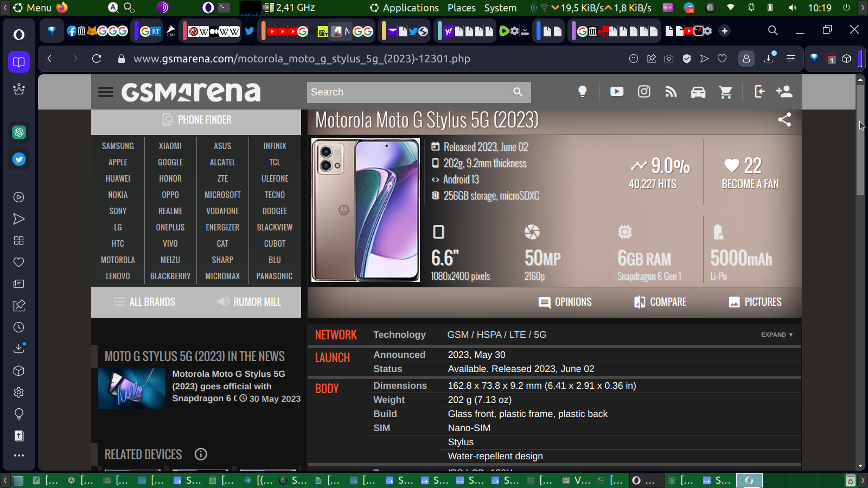868x488 pixels.
Task: Click the padlock site security icon
Action: [x=122, y=59]
